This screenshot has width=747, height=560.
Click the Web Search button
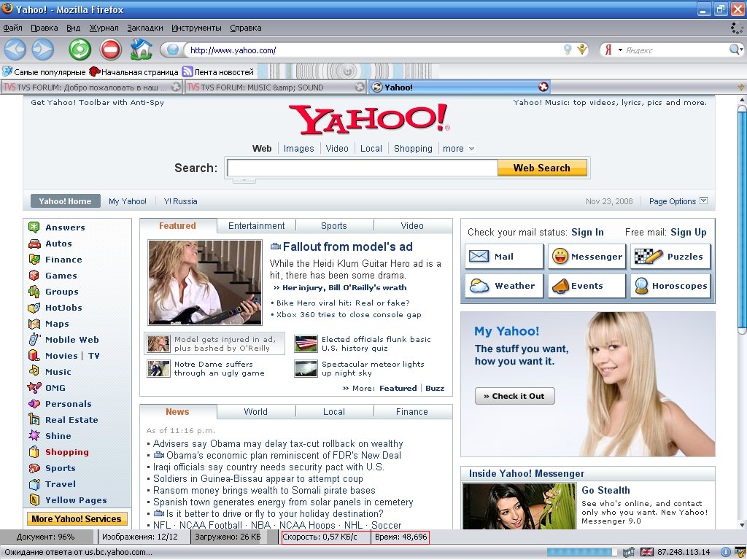[x=541, y=168]
